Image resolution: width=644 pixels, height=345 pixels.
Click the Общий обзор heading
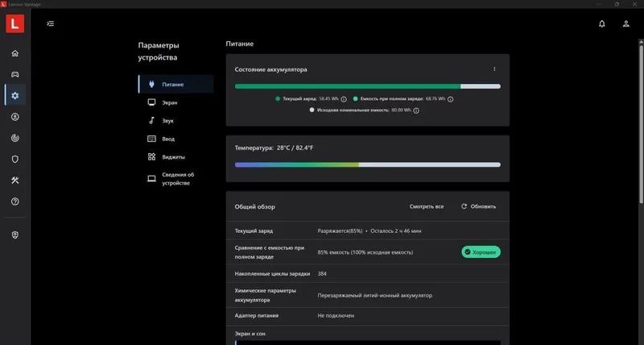254,206
